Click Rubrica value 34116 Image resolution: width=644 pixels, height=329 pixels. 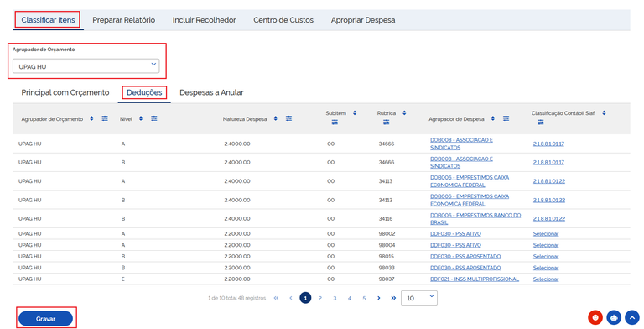(386, 219)
